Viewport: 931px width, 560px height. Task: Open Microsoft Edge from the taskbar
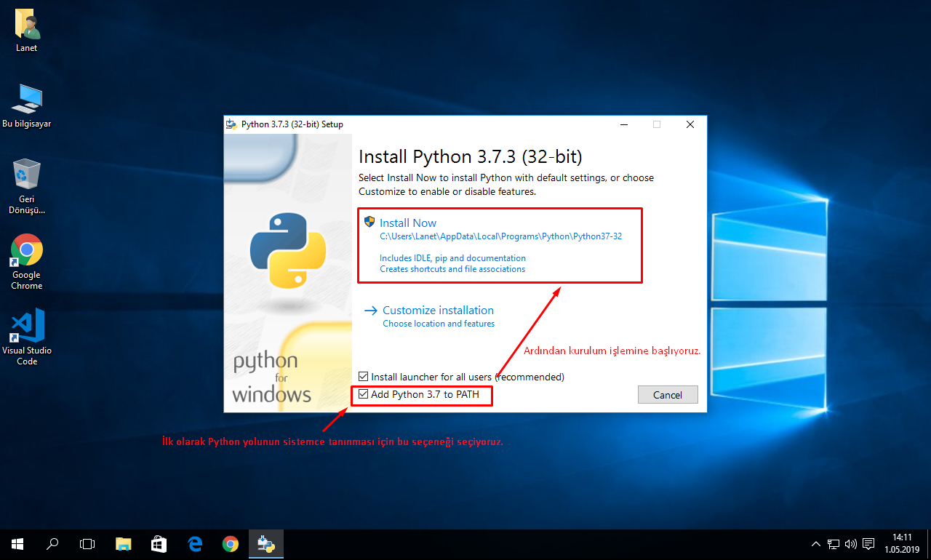coord(194,543)
